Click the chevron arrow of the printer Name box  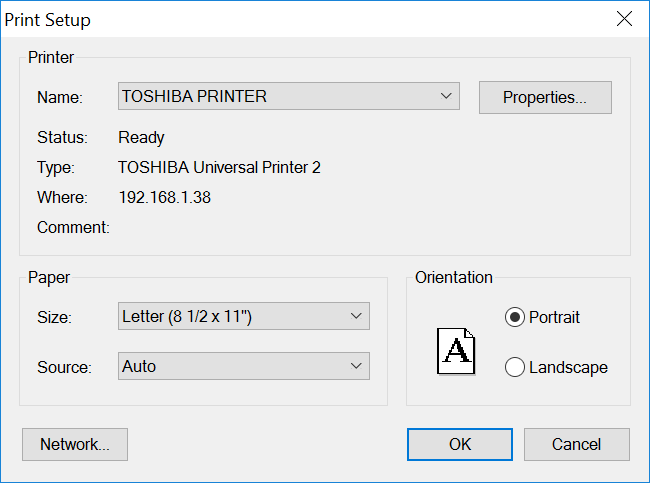tap(446, 96)
